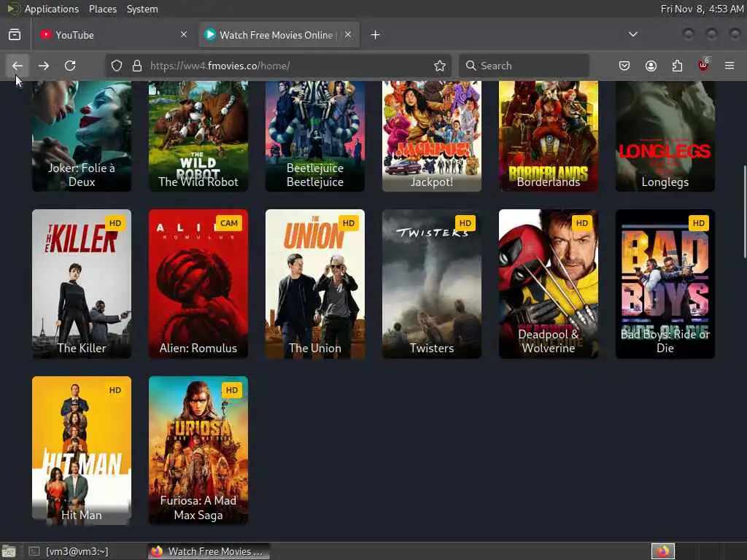The width and height of the screenshot is (747, 560).
Task: Select Watch Free Movies Online tab
Action: [279, 35]
